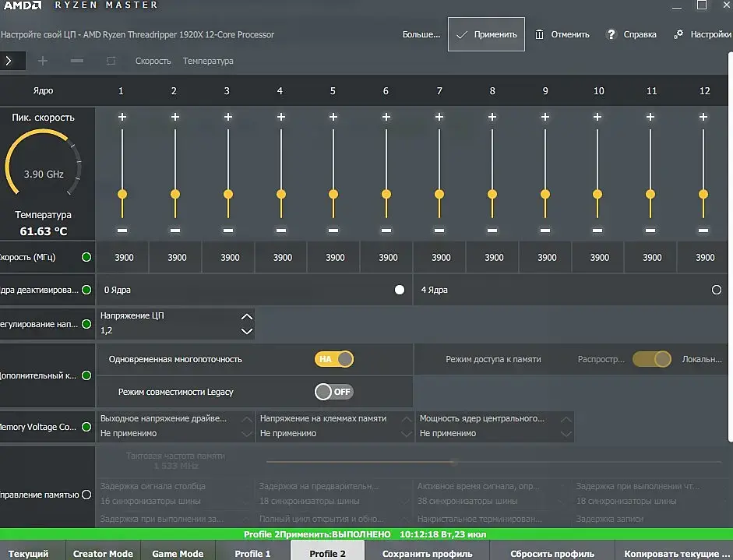Select the 4 Ядра radio option
The image size is (733, 560).
click(x=716, y=290)
